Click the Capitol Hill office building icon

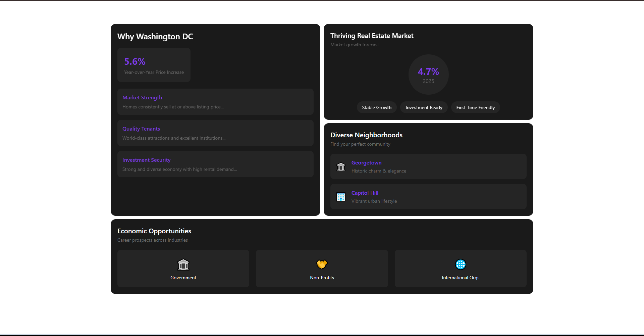click(x=341, y=197)
